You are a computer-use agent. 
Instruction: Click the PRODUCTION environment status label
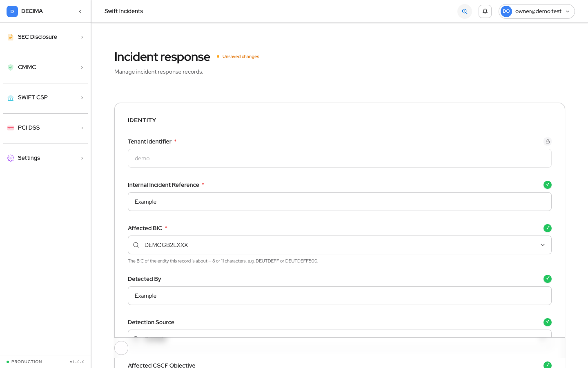[24, 362]
